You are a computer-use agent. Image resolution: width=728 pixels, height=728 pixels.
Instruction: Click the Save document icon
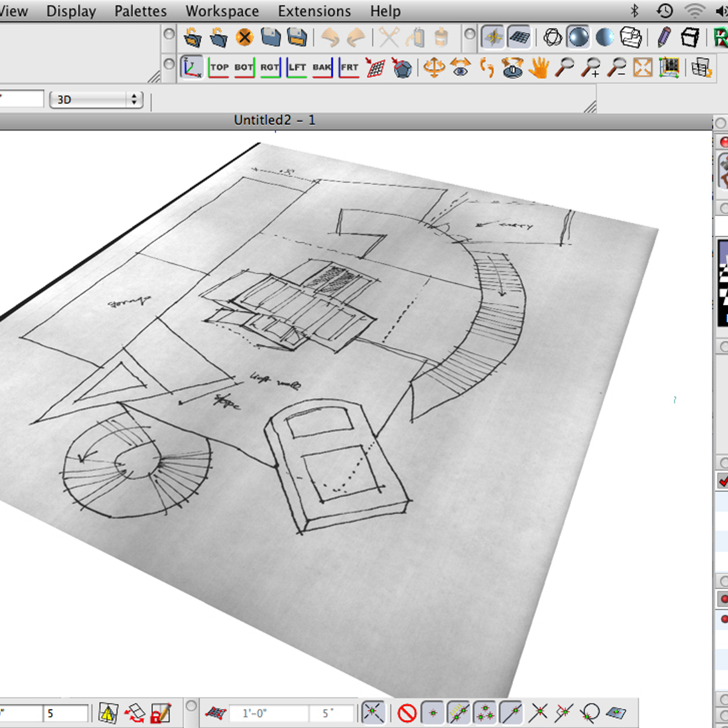pyautogui.click(x=269, y=36)
